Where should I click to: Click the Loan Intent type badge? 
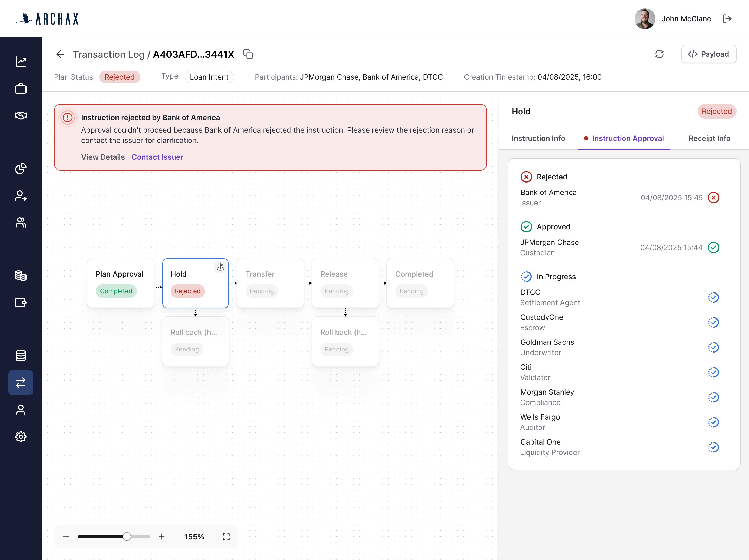(209, 77)
